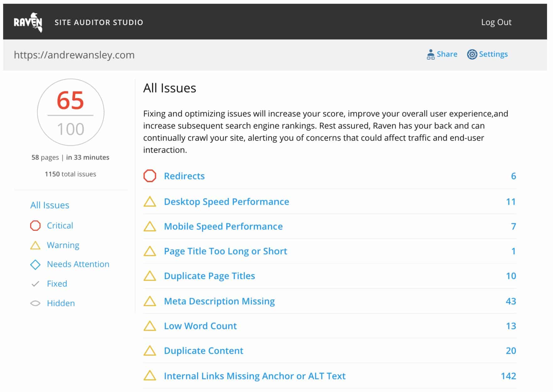
Task: Click the Raven logo in the header
Action: click(28, 22)
